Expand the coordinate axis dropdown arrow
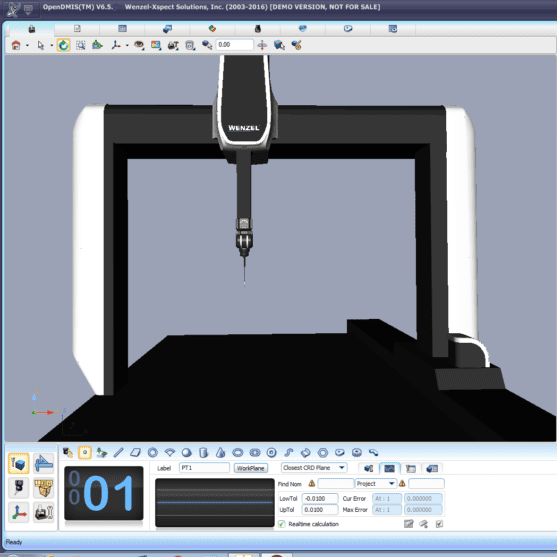Viewport: 557px width, 557px height. [127, 45]
